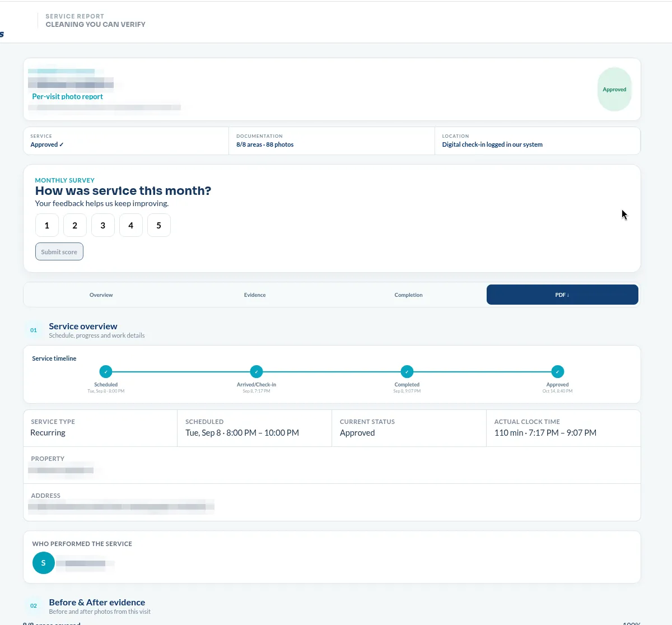Click the 'Before & After evidence' heading

tap(97, 602)
